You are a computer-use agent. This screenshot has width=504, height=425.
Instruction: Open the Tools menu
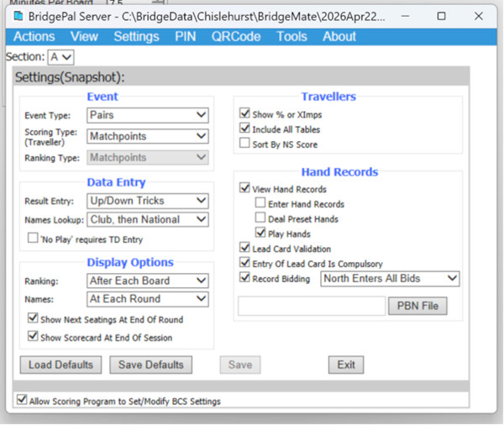pos(291,36)
